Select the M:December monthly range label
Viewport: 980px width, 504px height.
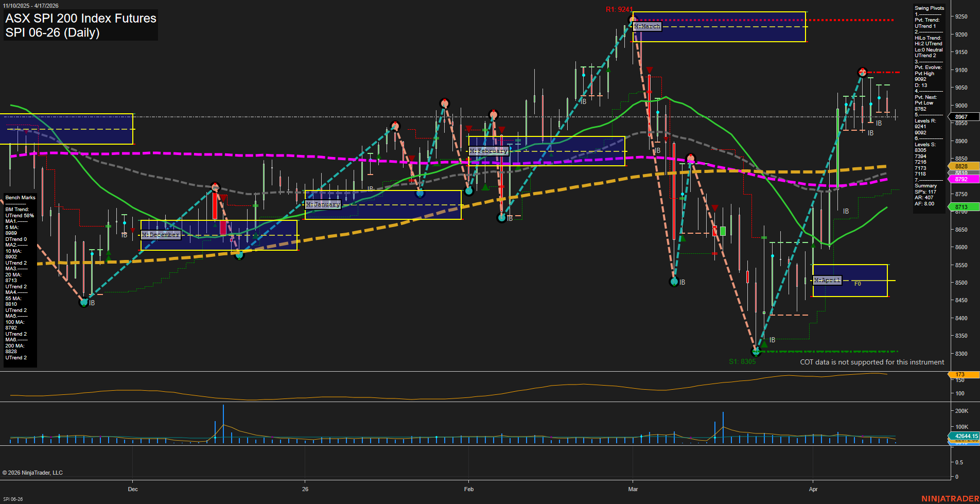pyautogui.click(x=161, y=235)
